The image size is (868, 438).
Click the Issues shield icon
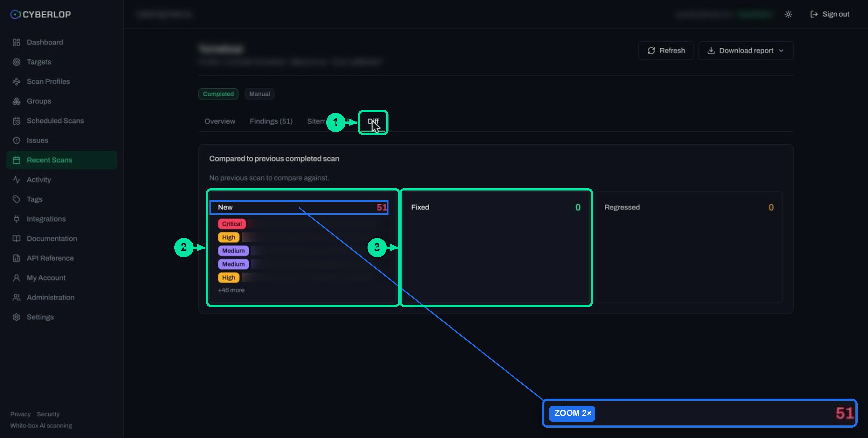click(16, 141)
